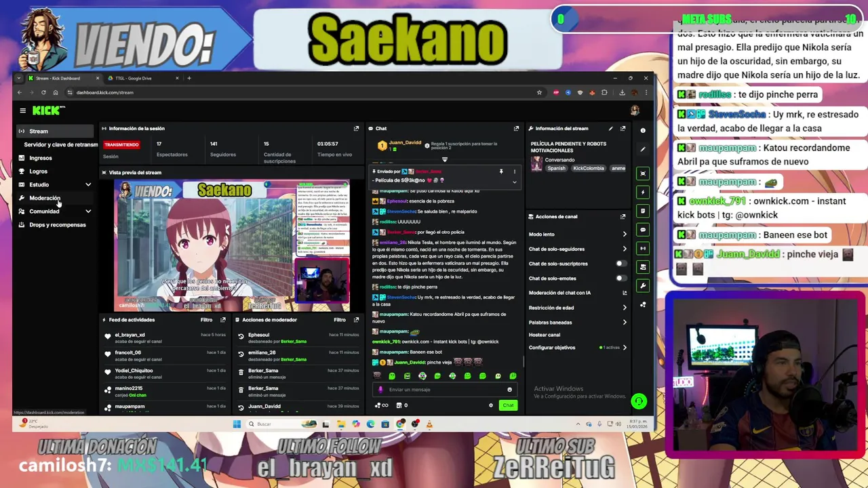Unpin the pinned chat message
The height and width of the screenshot is (488, 868).
point(501,171)
